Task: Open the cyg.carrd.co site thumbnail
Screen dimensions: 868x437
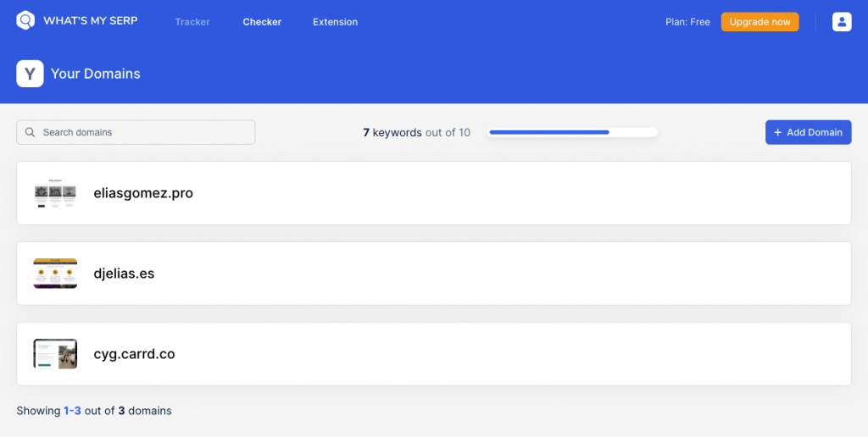Action: click(55, 354)
